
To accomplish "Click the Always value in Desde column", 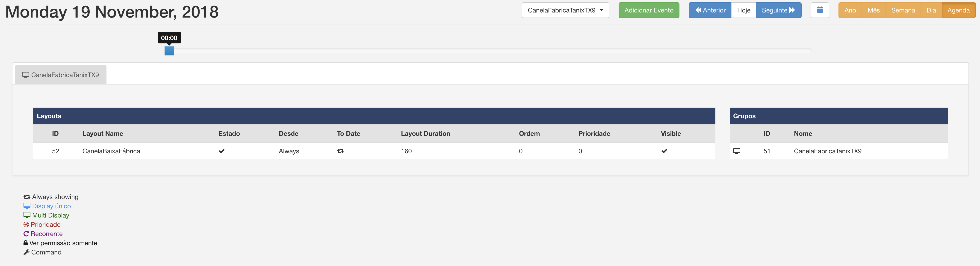I will tap(289, 151).
